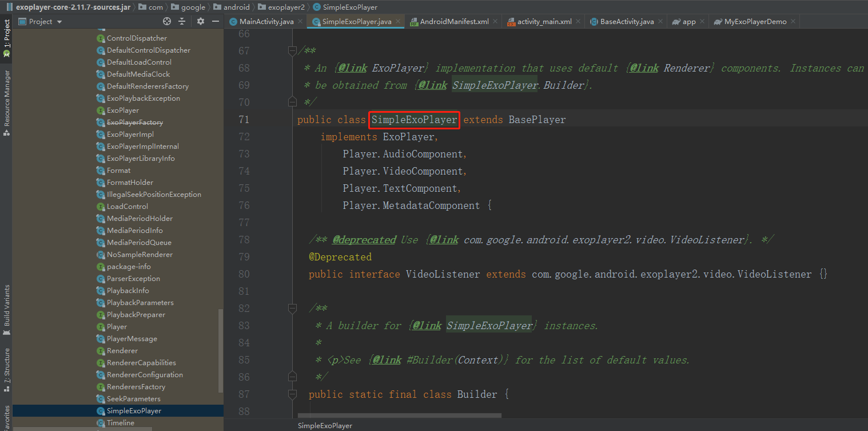Select DefaultLoadControl in project tree
Image resolution: width=868 pixels, height=431 pixels.
point(139,62)
